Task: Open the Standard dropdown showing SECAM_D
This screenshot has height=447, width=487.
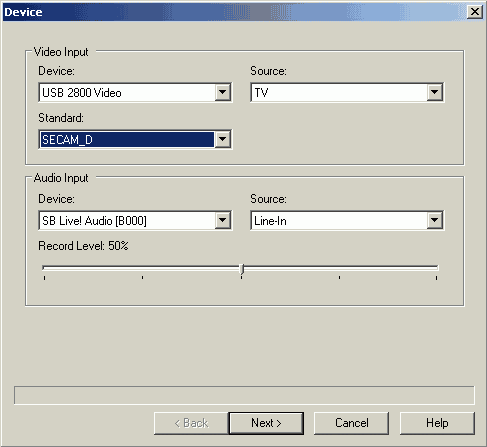Action: (x=135, y=139)
